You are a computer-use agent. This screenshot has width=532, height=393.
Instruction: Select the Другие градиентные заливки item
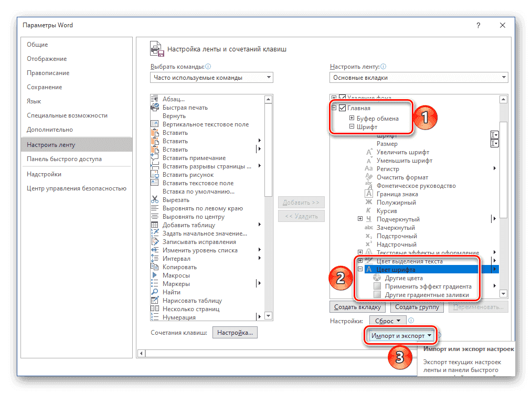[x=427, y=295]
